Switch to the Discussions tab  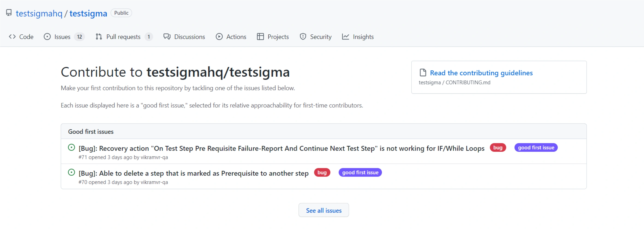(189, 37)
